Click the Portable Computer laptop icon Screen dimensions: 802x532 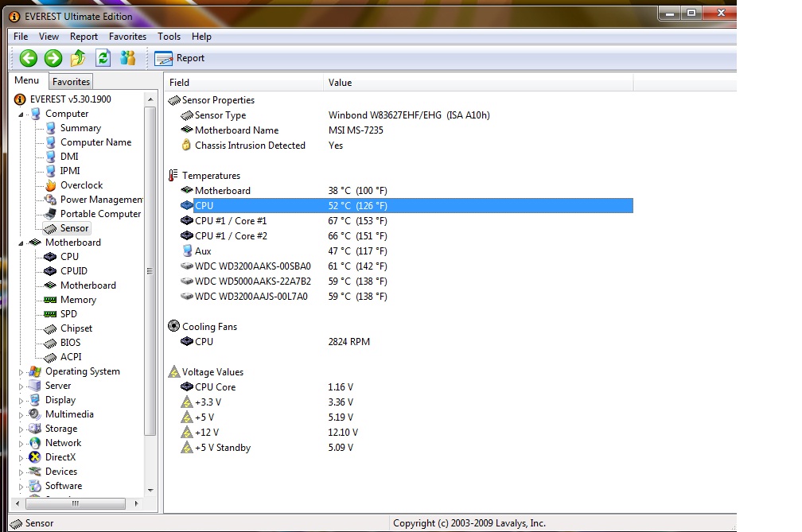51,214
